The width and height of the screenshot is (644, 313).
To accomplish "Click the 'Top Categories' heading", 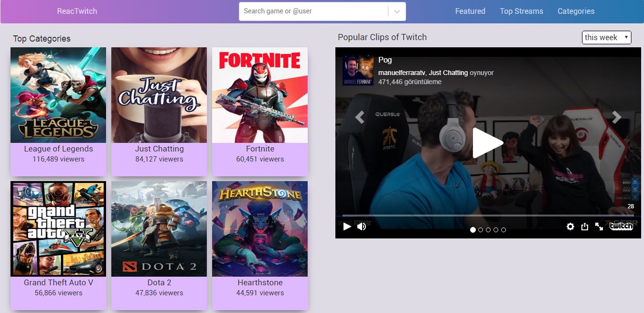I will coord(42,39).
